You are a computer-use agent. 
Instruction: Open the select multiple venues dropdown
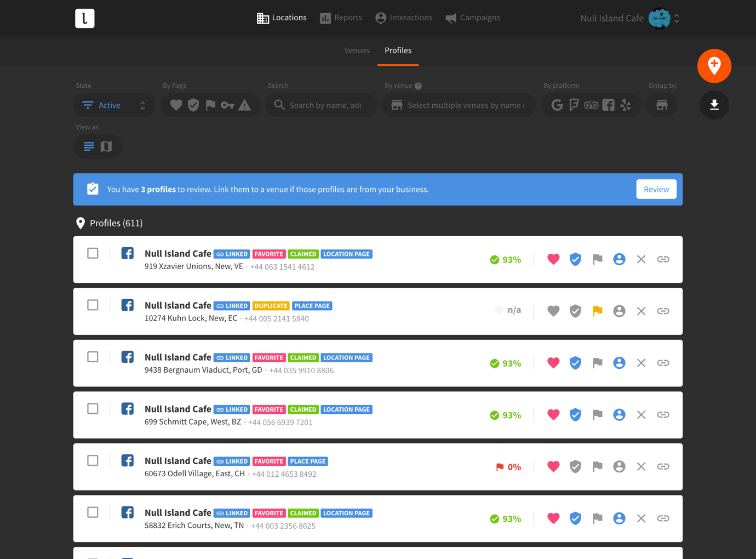coord(465,105)
